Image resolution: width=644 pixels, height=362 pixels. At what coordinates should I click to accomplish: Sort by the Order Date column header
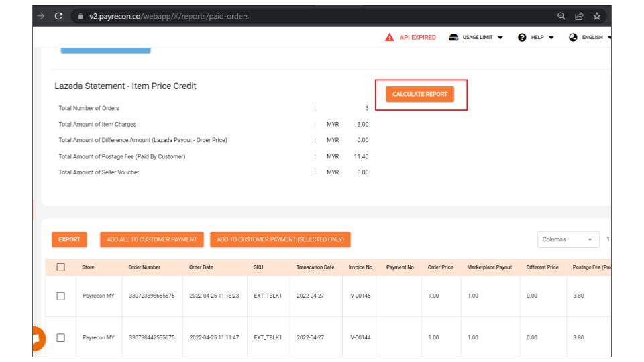click(x=201, y=267)
